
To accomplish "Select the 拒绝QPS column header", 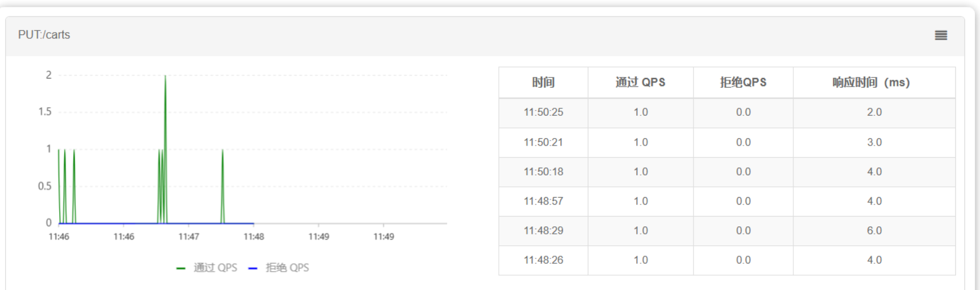I will coord(743,83).
